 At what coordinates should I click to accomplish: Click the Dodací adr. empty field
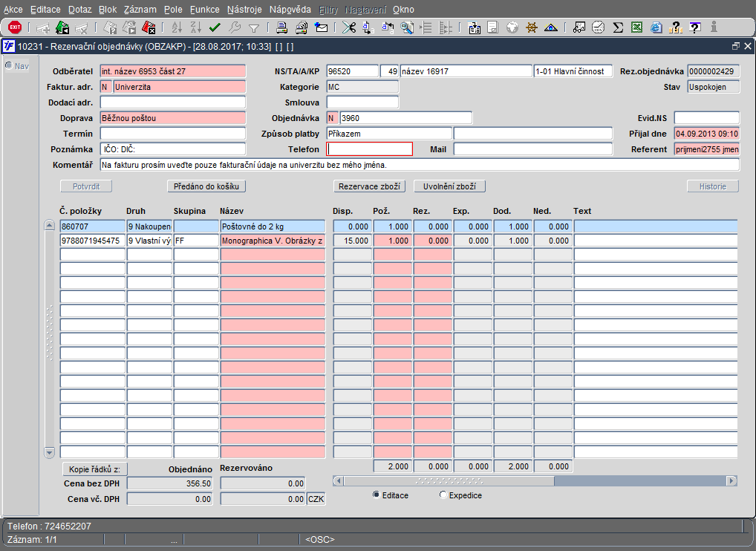pos(172,102)
